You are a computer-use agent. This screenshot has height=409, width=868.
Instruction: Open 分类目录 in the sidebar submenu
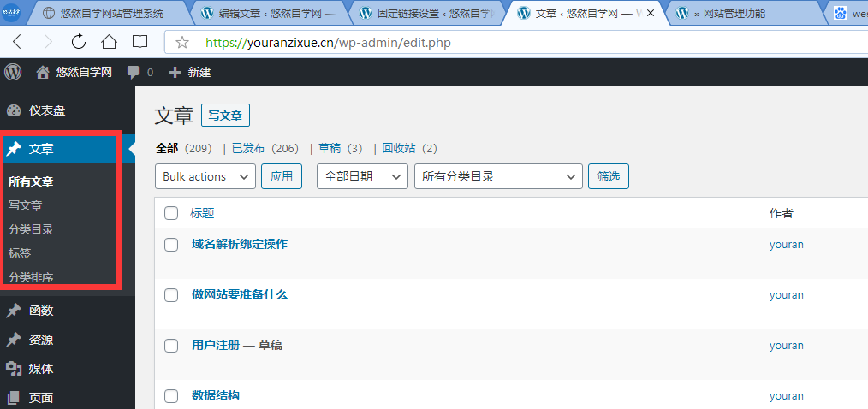(31, 229)
